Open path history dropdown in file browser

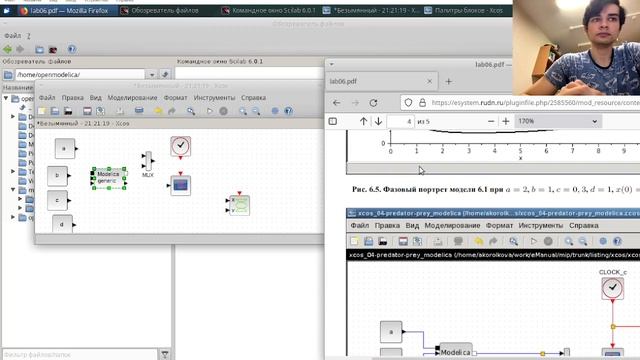click(x=152, y=75)
